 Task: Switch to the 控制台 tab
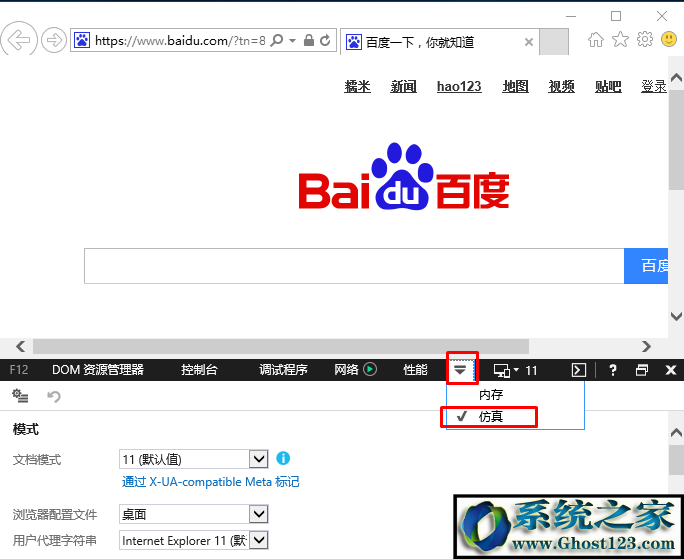(x=199, y=370)
